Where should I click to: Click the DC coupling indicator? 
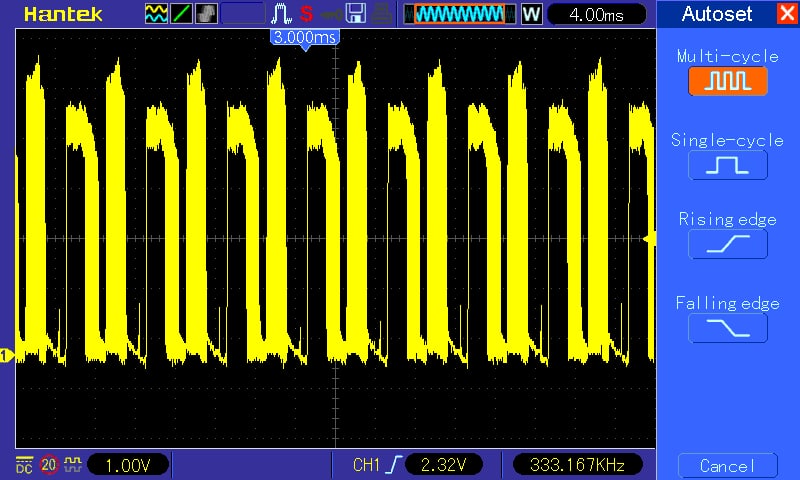pos(24,464)
